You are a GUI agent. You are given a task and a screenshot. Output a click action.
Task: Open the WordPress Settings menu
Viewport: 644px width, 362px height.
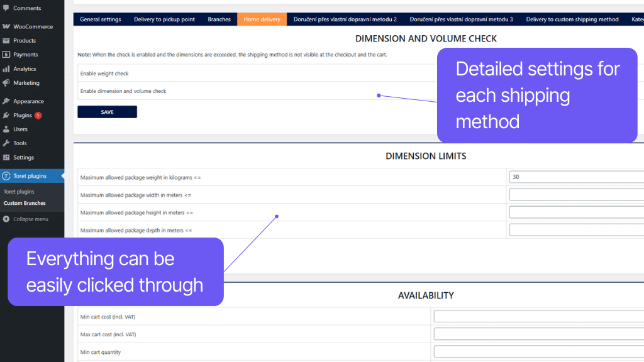(x=23, y=158)
